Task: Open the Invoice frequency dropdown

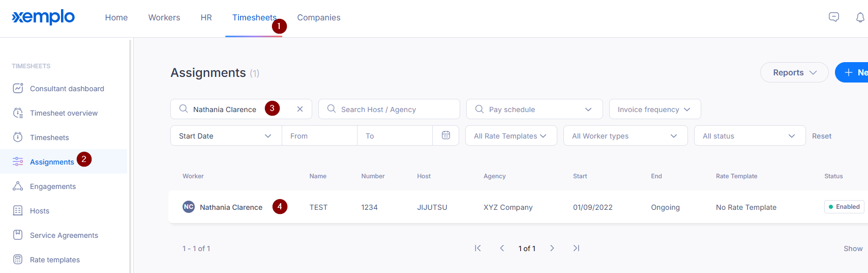Action: [x=654, y=109]
